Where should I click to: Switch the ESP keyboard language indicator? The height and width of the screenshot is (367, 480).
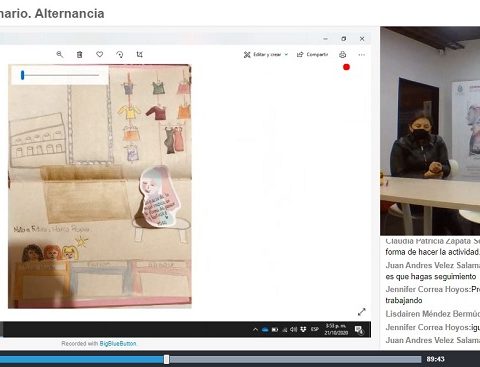coord(315,329)
